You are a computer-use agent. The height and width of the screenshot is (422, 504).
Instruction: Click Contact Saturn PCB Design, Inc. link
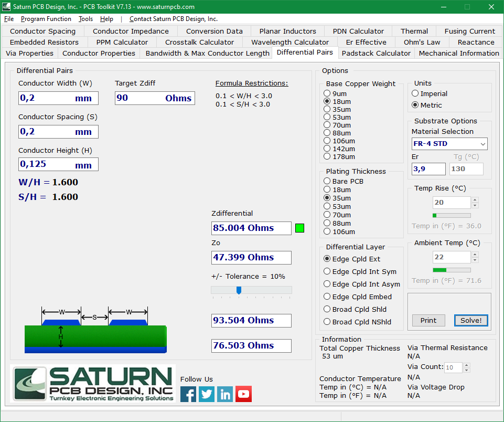pos(174,19)
